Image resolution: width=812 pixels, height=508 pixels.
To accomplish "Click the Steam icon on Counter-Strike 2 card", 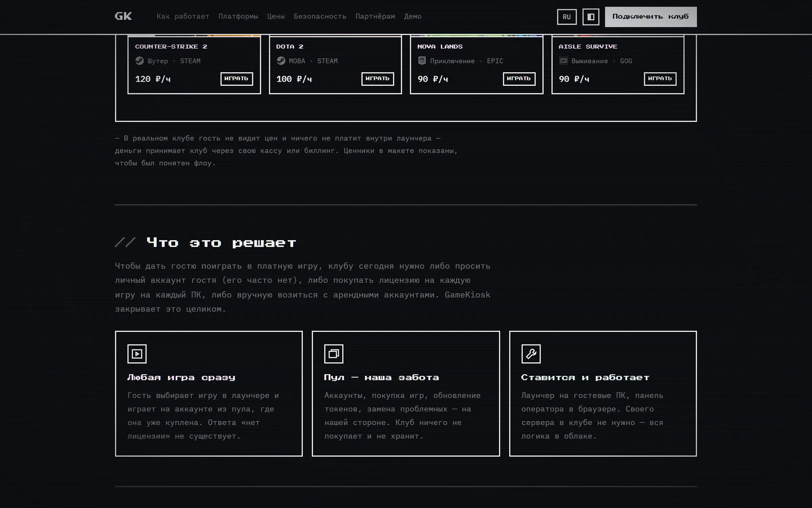I will 139,61.
